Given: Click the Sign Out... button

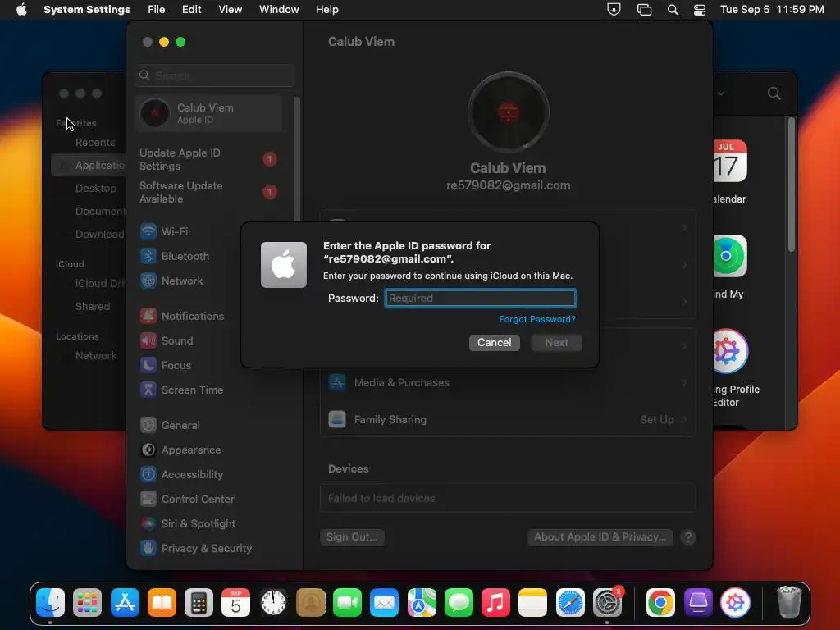Looking at the screenshot, I should point(352,536).
